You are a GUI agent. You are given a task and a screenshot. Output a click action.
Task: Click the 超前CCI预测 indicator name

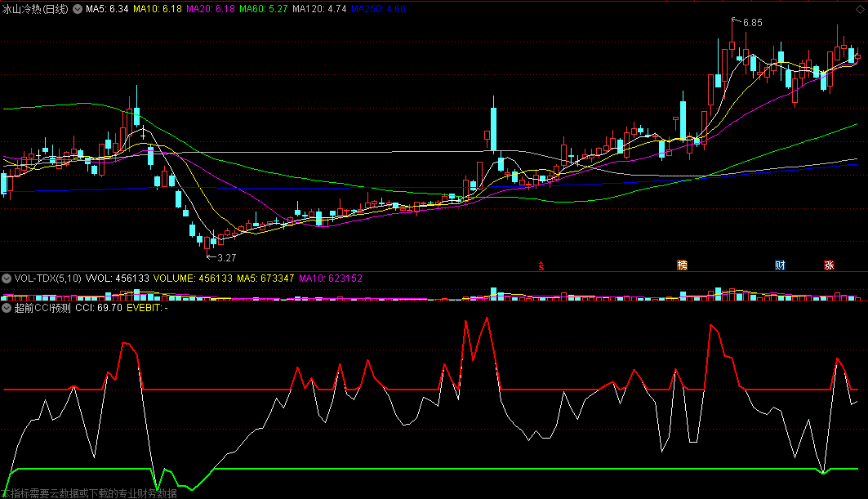42,308
